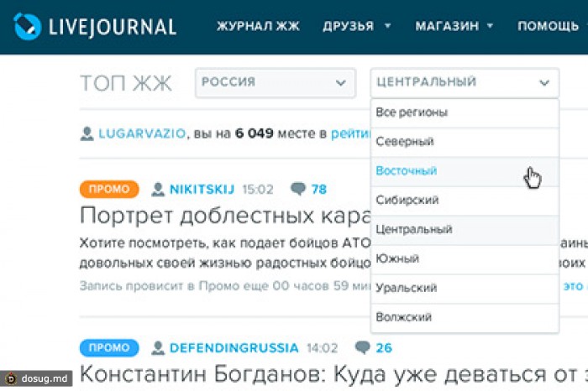Viewport: 588px width, 391px height.
Task: Open the post titled Портрет доблестных
Action: pos(225,216)
